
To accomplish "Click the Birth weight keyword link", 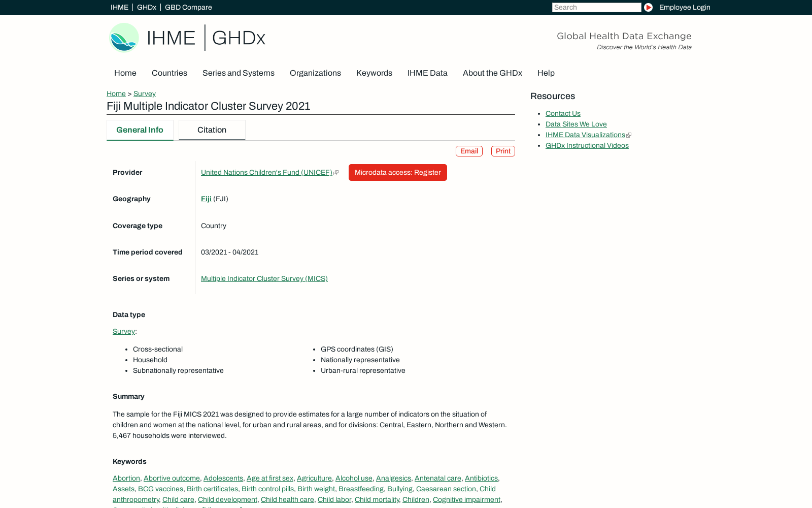I will (x=316, y=489).
